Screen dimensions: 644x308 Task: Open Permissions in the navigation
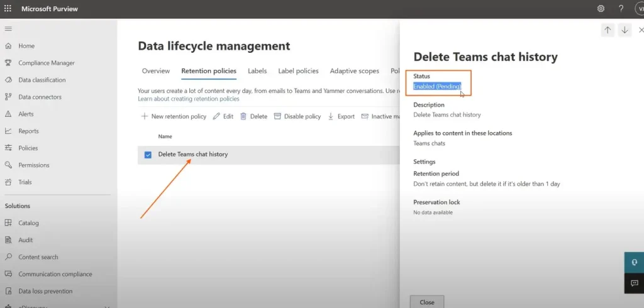[34, 165]
